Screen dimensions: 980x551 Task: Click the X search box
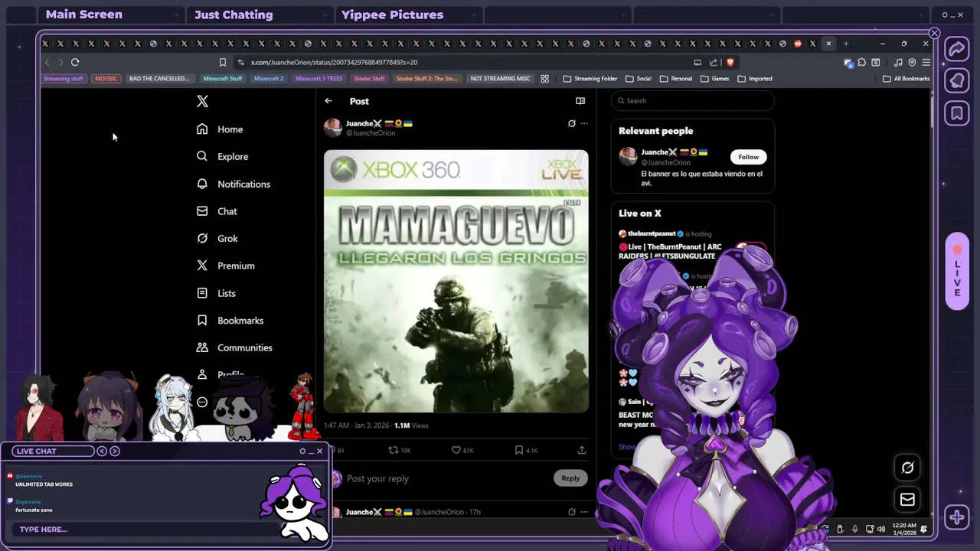pyautogui.click(x=693, y=101)
